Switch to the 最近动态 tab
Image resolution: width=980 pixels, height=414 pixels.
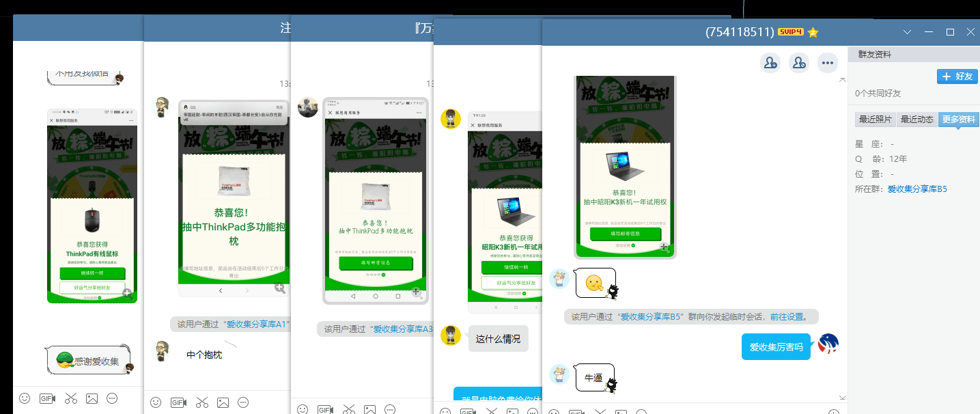click(916, 120)
